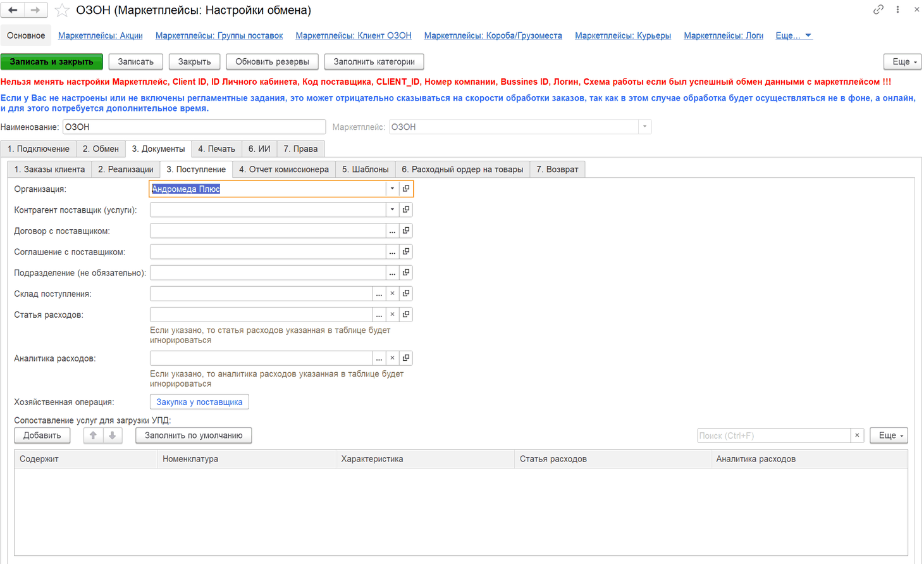
Task: Open the three-dot window menu icon
Action: coord(897,9)
